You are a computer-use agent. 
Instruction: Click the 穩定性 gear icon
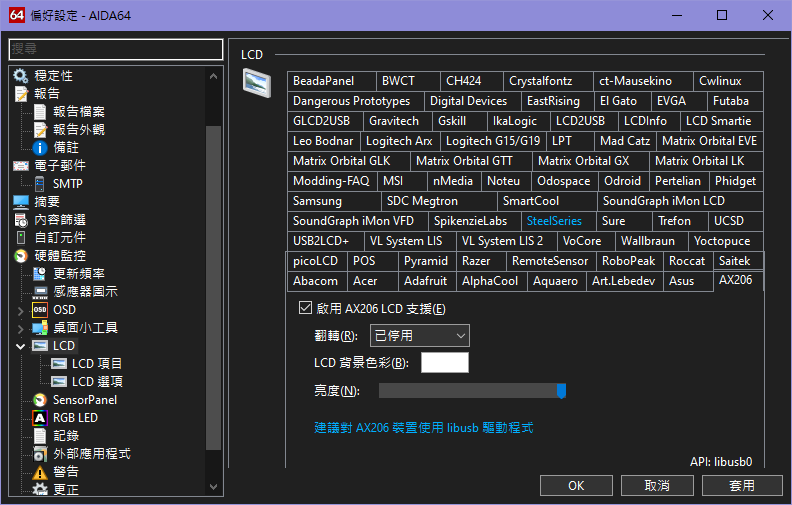click(x=21, y=76)
